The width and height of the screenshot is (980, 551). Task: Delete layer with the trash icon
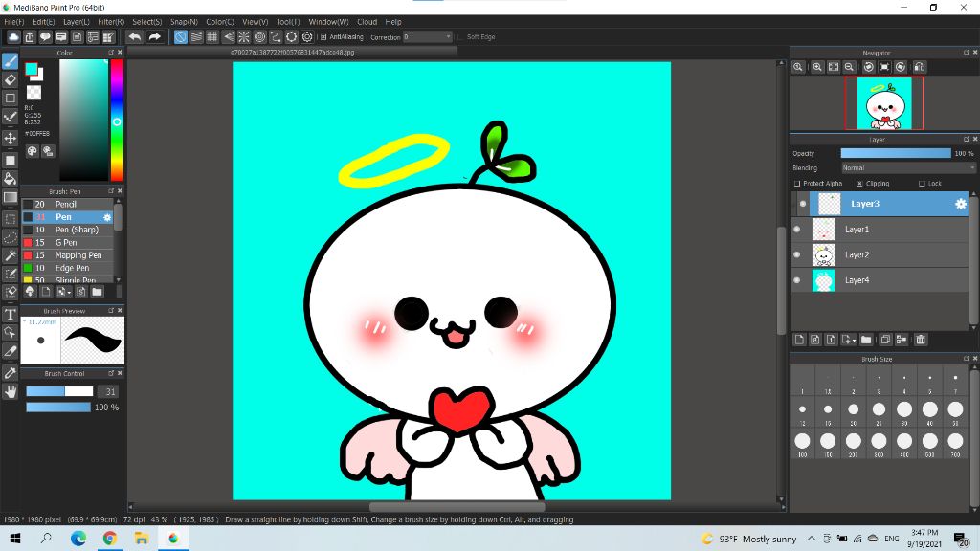(921, 340)
